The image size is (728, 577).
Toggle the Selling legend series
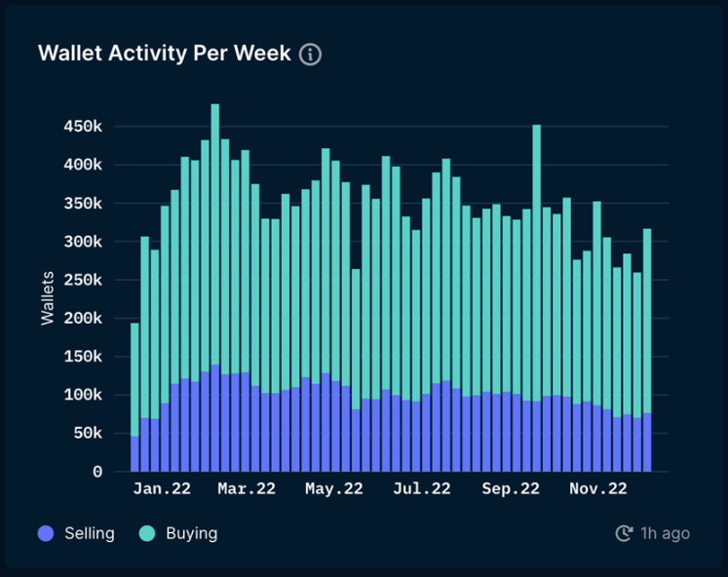(x=89, y=533)
